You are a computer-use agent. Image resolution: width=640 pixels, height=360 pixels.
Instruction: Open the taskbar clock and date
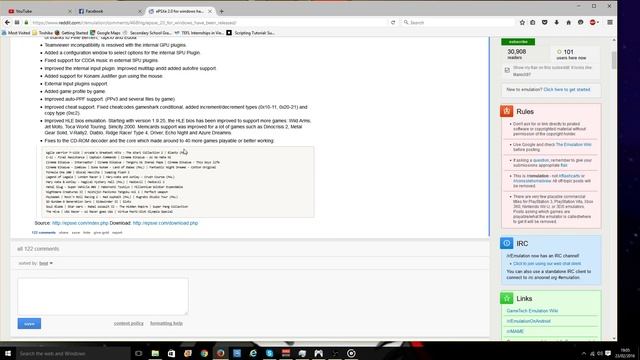click(625, 353)
